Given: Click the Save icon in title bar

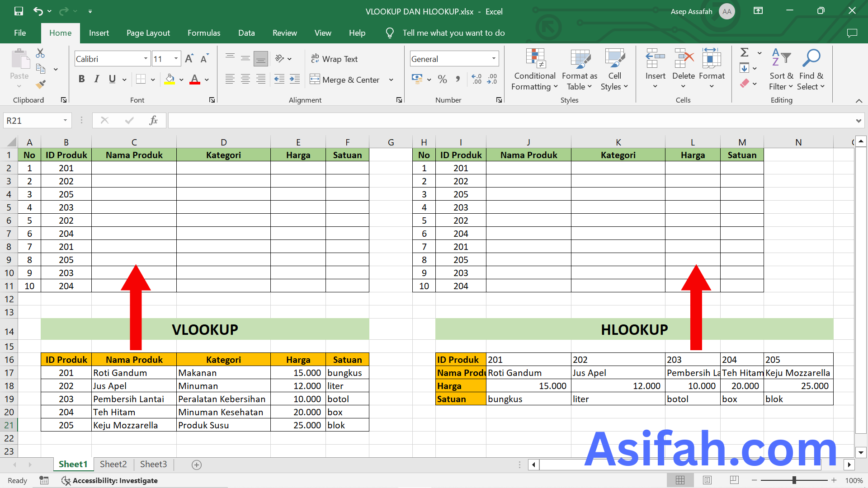Looking at the screenshot, I should (19, 11).
